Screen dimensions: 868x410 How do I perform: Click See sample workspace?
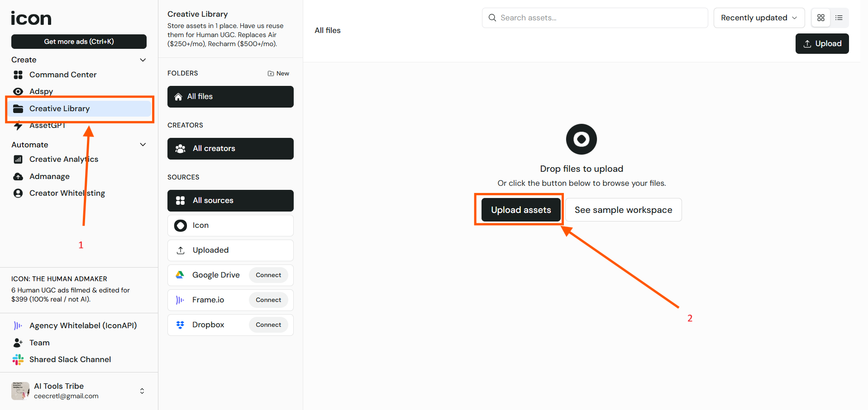[624, 210]
